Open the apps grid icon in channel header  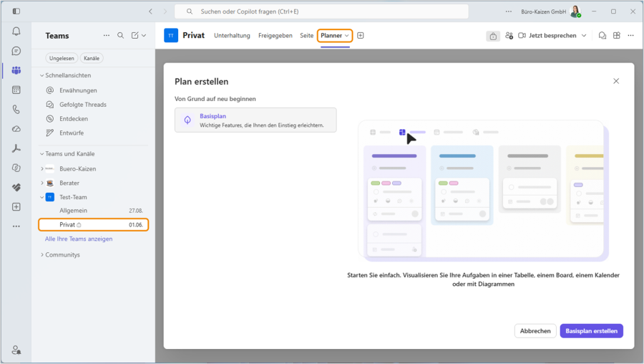click(617, 35)
